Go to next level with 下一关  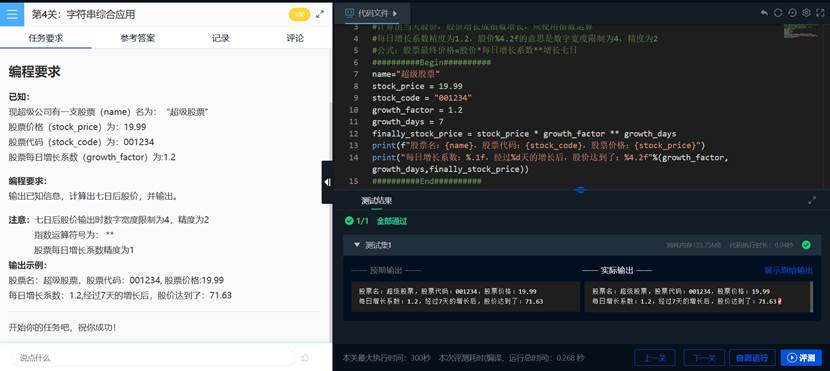tap(704, 358)
